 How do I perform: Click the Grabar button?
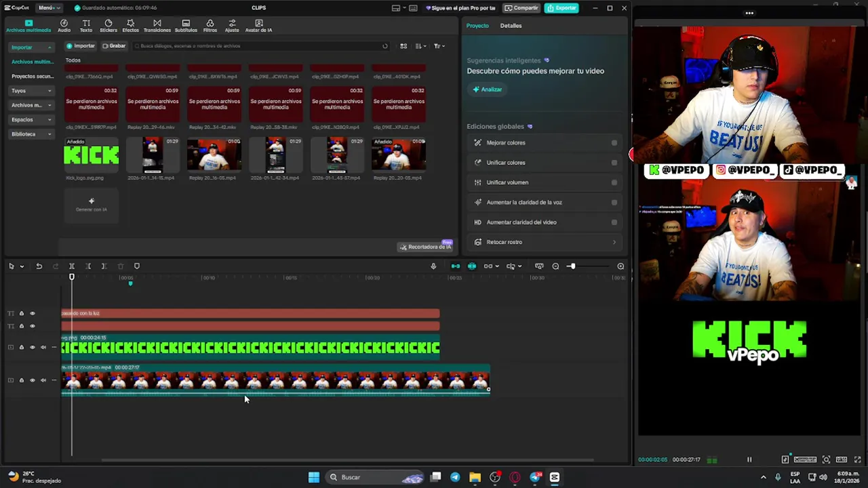(114, 46)
